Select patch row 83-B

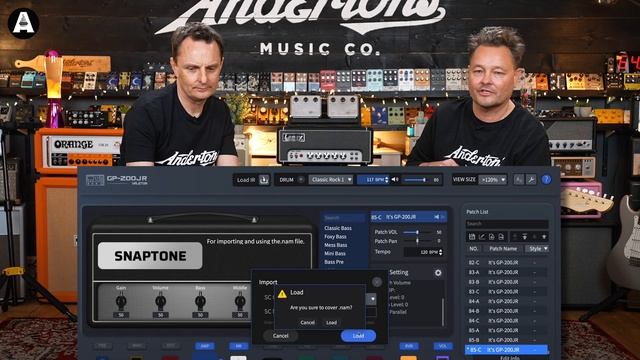(506, 282)
